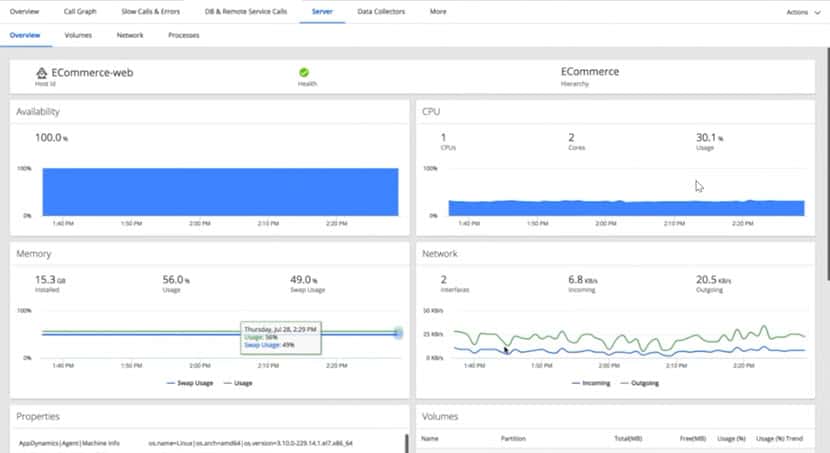
Task: Click the Volumes panel heading
Action: point(440,416)
